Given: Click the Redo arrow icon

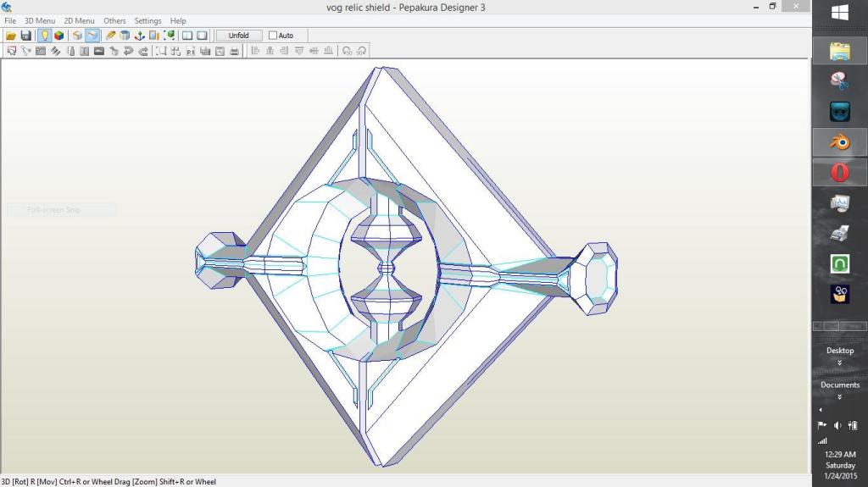Looking at the screenshot, I should (x=143, y=51).
